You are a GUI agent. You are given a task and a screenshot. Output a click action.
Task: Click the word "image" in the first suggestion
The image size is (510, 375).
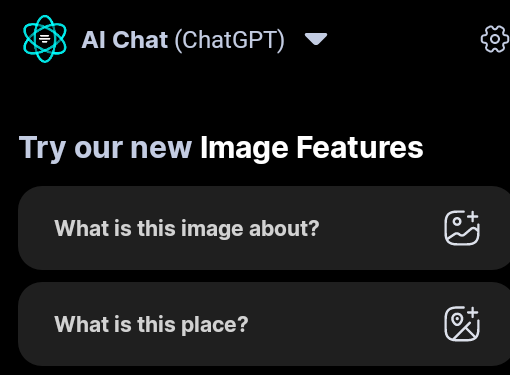(x=212, y=230)
